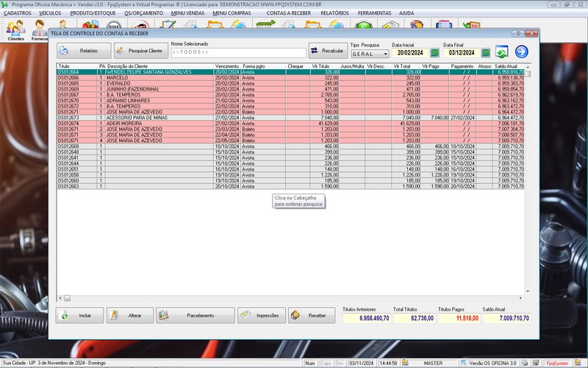Viewport: 588px width, 368px height.
Task: Open the Clientes toolbar icon
Action: [15, 30]
